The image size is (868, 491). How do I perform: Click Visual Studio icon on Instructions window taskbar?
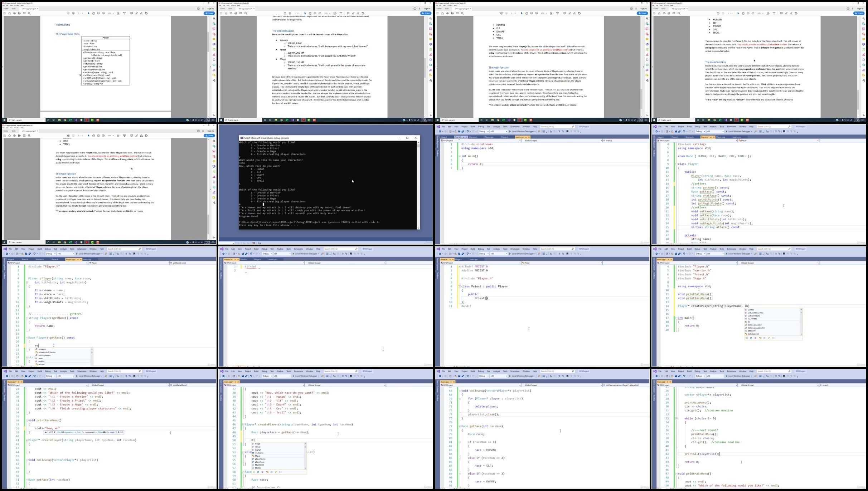click(x=76, y=120)
